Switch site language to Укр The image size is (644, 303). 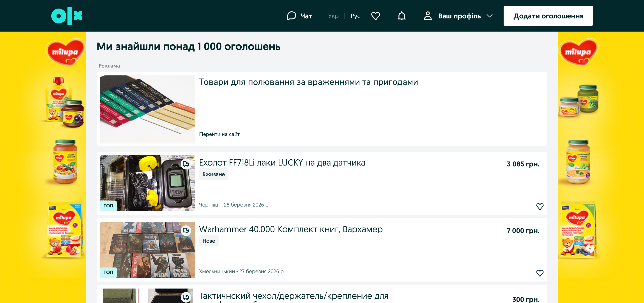click(x=333, y=16)
